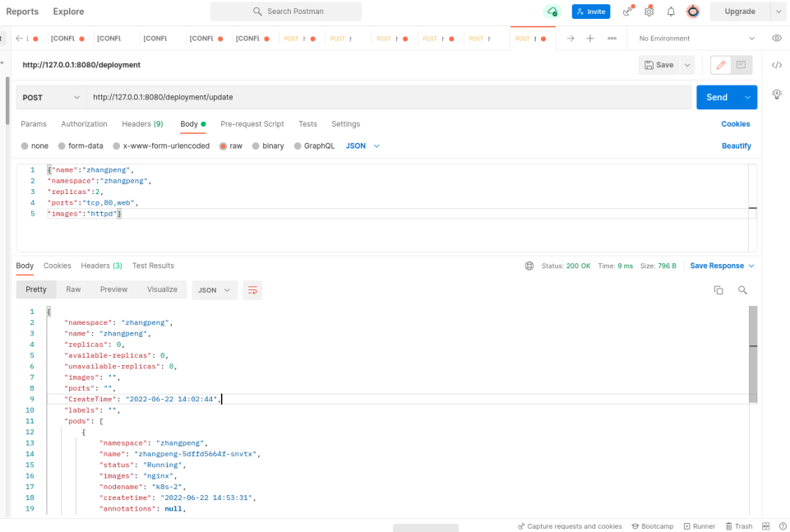
Task: Open a new tab with plus icon
Action: click(x=590, y=39)
